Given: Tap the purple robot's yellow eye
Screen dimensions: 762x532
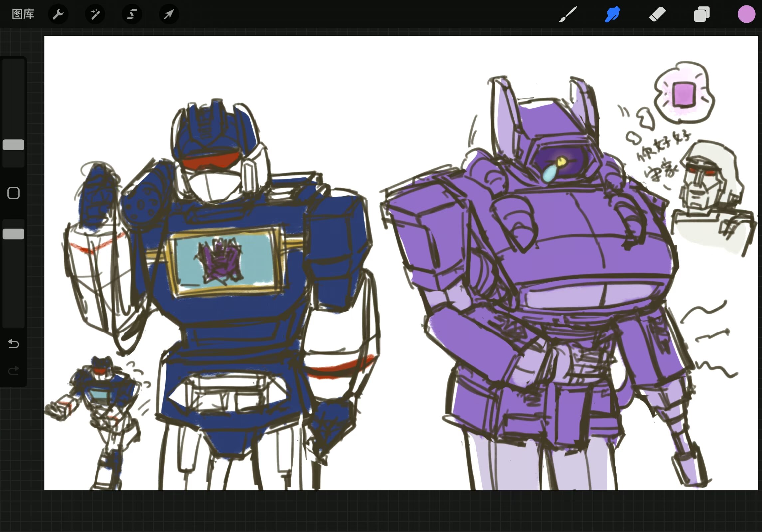Looking at the screenshot, I should coord(562,162).
